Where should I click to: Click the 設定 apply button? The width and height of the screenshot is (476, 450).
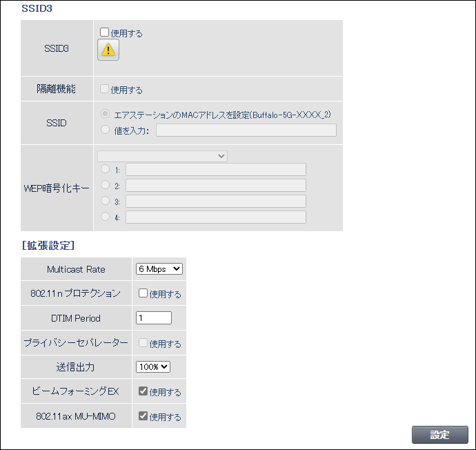(x=440, y=435)
